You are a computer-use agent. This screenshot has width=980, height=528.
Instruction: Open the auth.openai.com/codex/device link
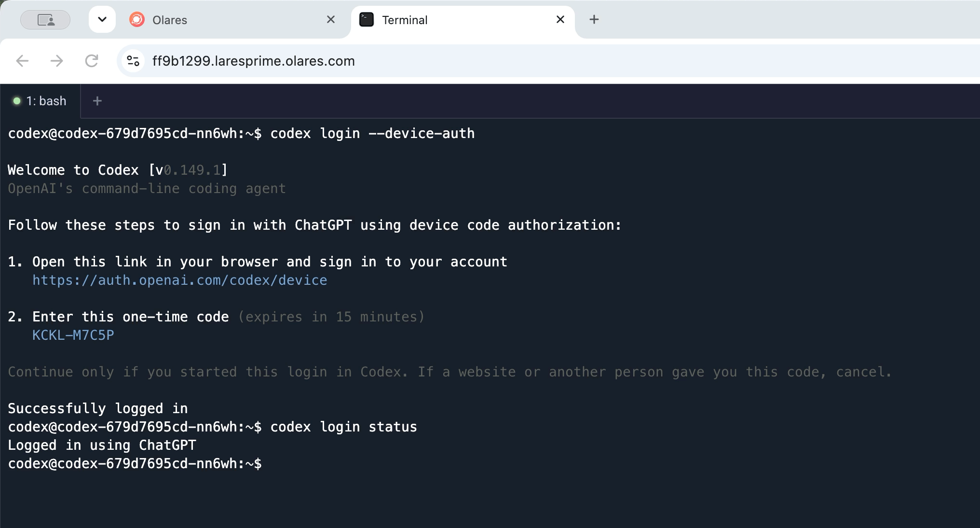tap(179, 280)
